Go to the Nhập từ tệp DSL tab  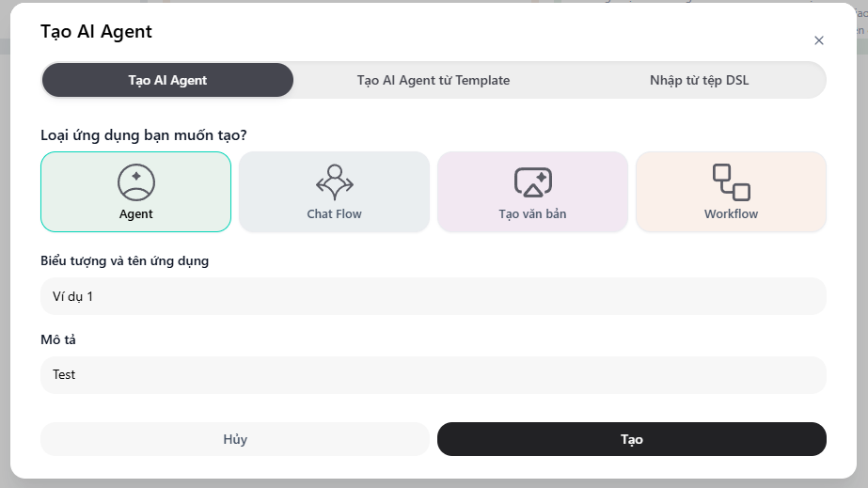(x=699, y=80)
